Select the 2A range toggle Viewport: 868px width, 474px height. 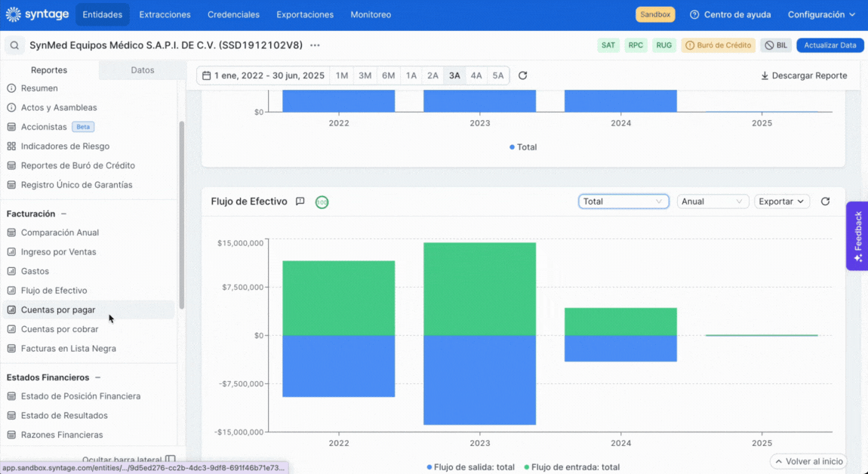click(433, 75)
